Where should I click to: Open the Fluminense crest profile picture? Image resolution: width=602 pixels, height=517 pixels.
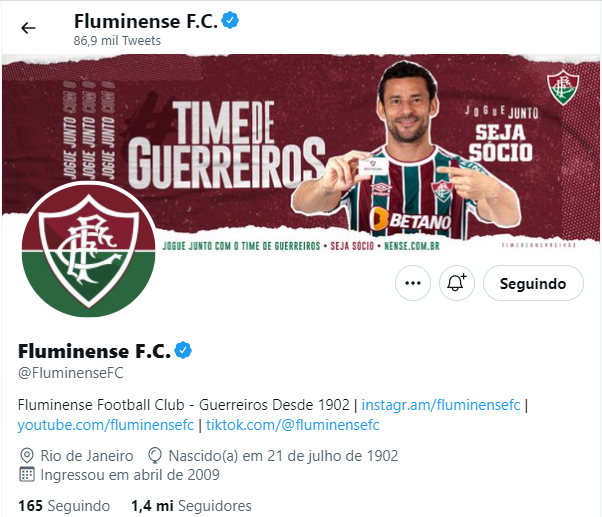(88, 249)
